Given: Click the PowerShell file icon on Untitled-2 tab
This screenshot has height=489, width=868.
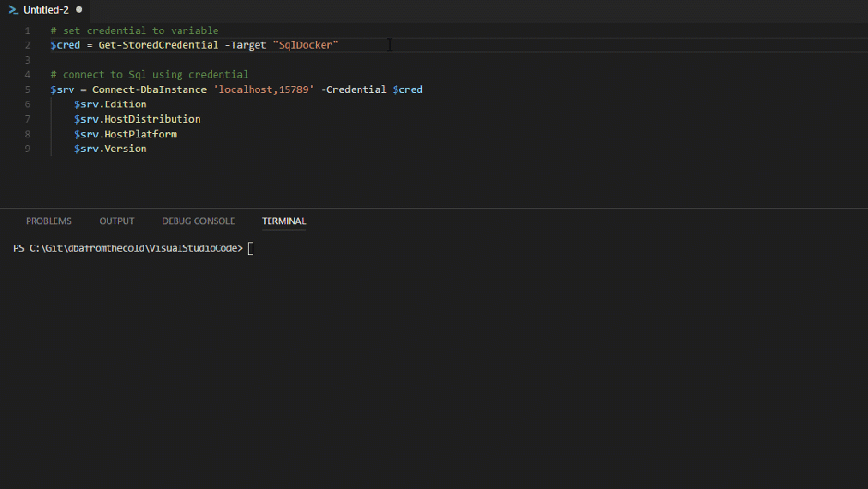Looking at the screenshot, I should (x=13, y=9).
